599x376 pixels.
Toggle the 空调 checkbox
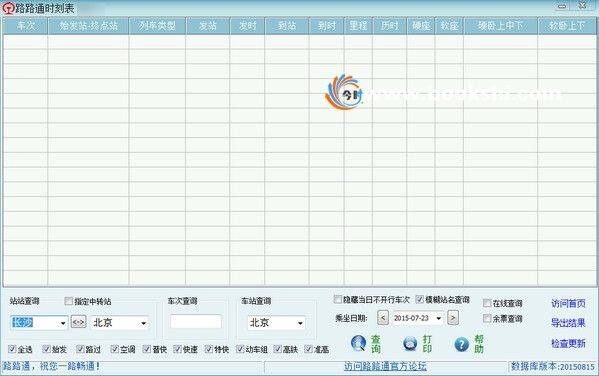(x=114, y=348)
